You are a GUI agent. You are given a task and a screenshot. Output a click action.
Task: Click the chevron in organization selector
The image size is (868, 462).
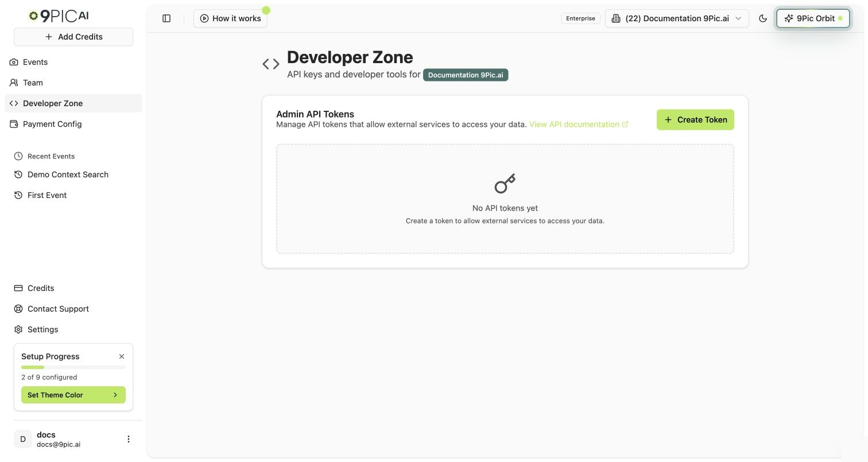point(738,18)
